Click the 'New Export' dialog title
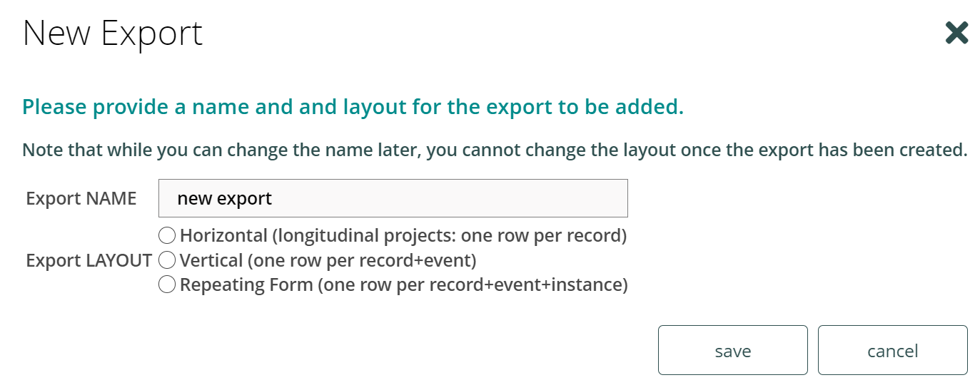 coord(113,34)
